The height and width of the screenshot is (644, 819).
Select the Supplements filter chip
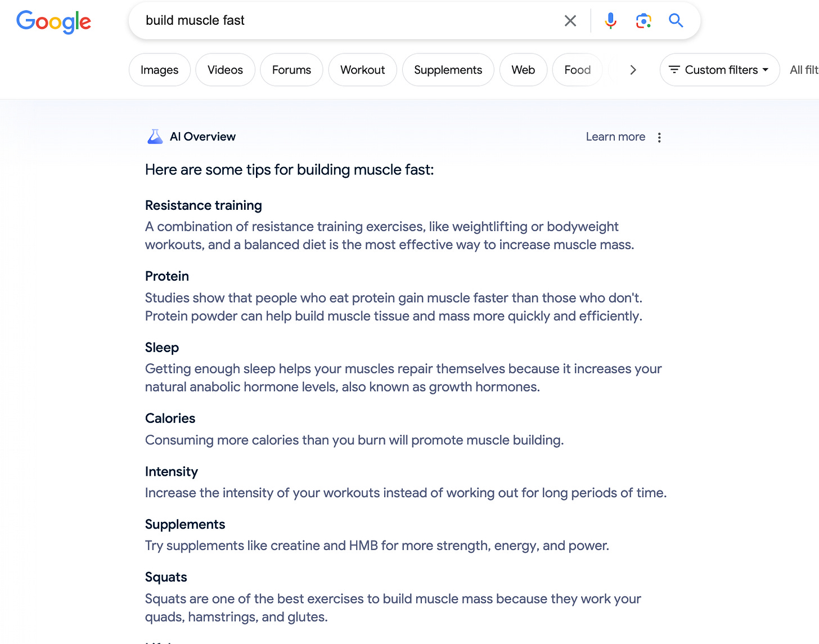tap(448, 70)
